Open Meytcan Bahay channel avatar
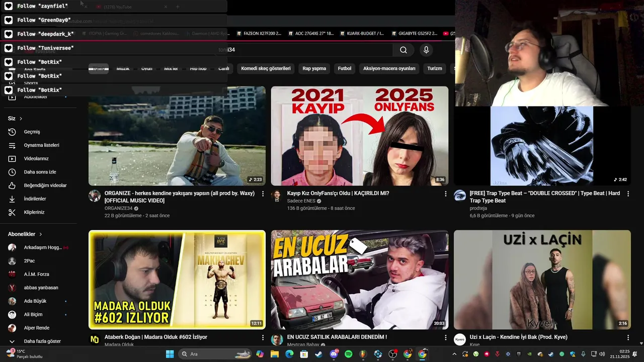 277,339
